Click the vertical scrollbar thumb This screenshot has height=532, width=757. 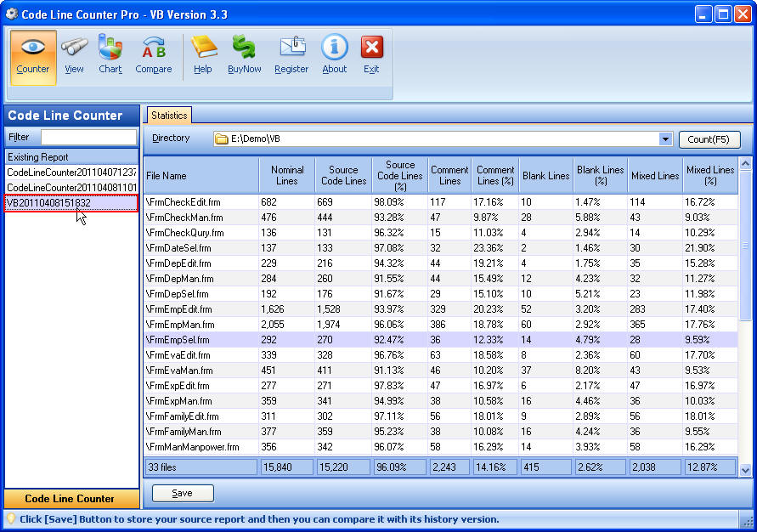pos(745,246)
